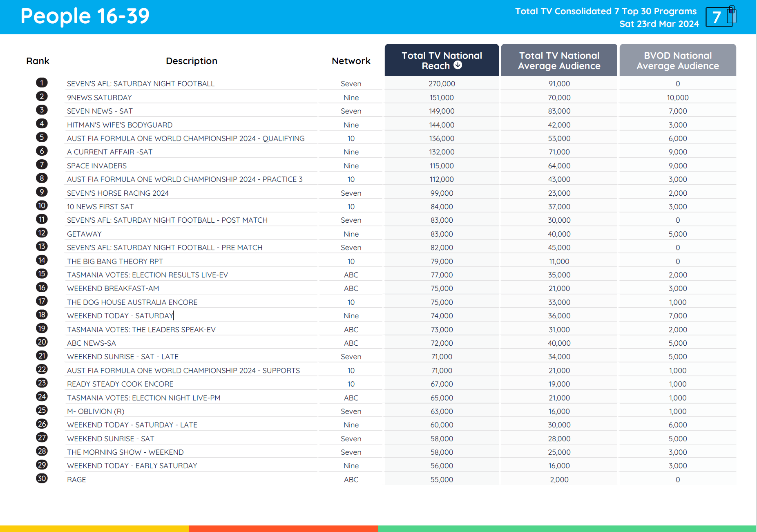Select WEEKEND TODAY - EARLY SATURDAY
757x532 pixels.
132,466
